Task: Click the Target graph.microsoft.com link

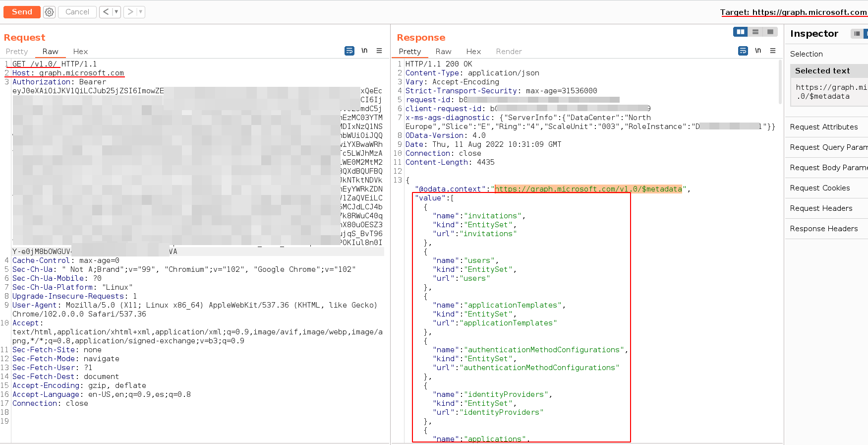Action: click(x=794, y=12)
